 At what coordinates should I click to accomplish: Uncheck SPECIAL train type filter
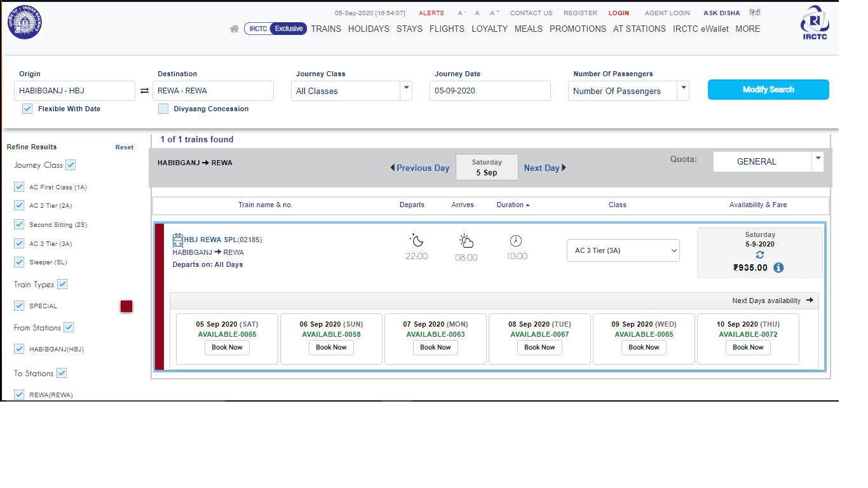(19, 306)
